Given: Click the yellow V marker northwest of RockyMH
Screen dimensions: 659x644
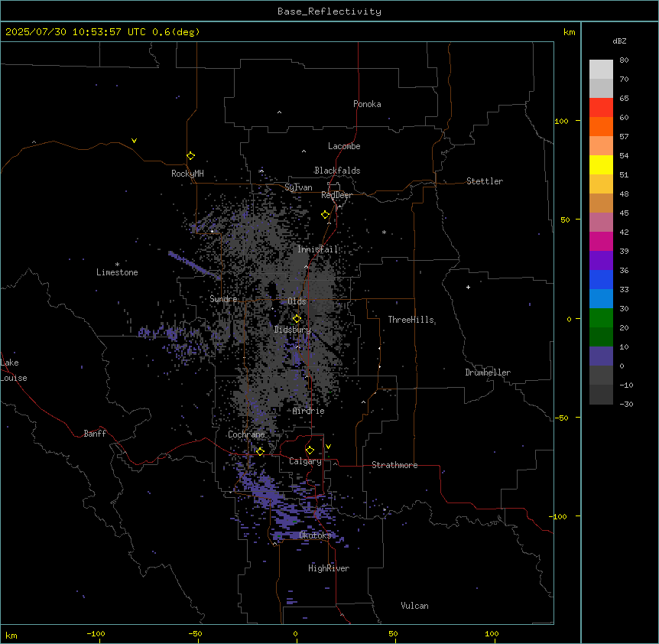Looking at the screenshot, I should pyautogui.click(x=134, y=141).
